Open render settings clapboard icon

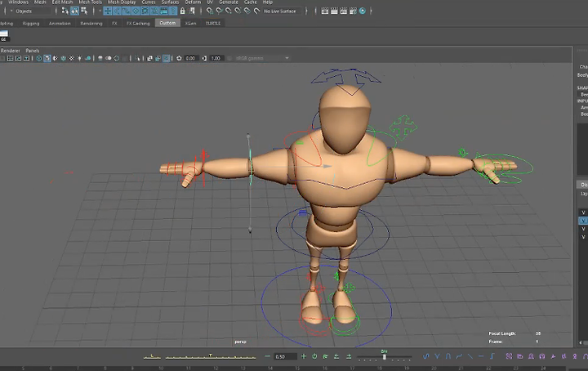(353, 11)
